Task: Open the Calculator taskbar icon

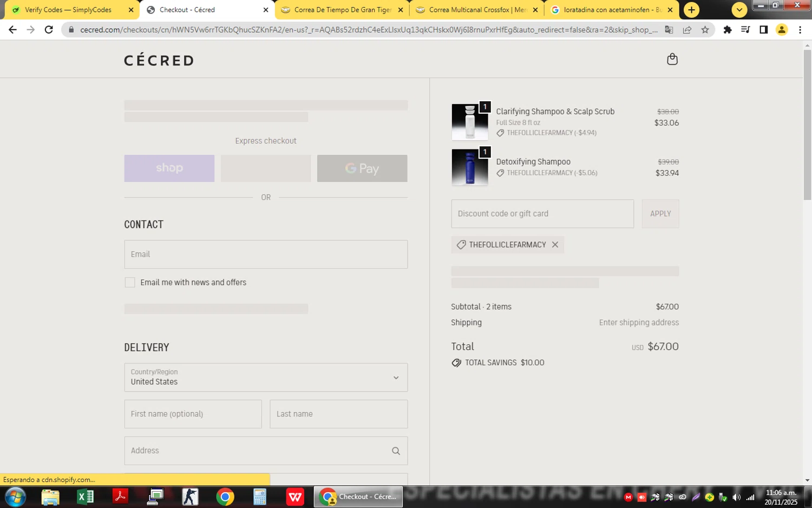Action: [x=260, y=497]
